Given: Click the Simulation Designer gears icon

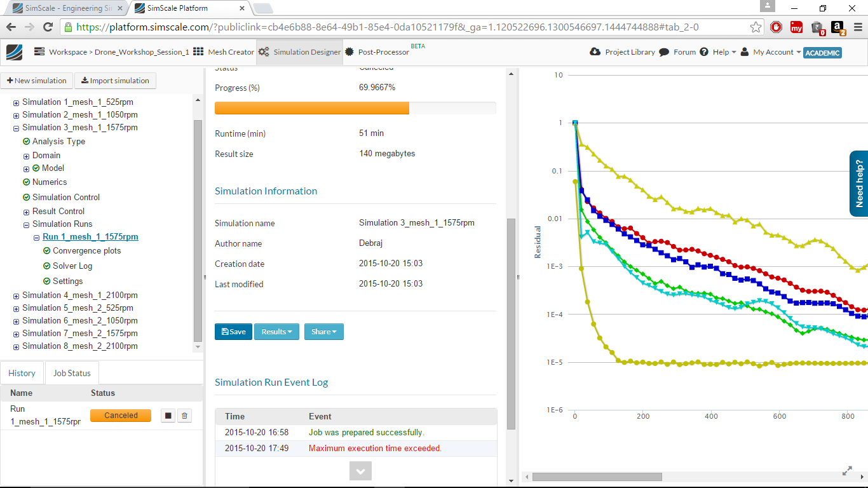Looking at the screenshot, I should [264, 52].
